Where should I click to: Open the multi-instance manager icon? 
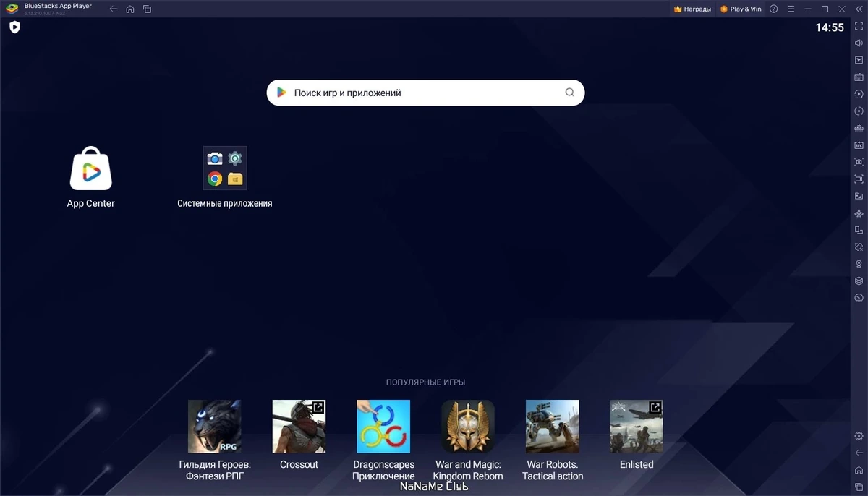pyautogui.click(x=859, y=128)
